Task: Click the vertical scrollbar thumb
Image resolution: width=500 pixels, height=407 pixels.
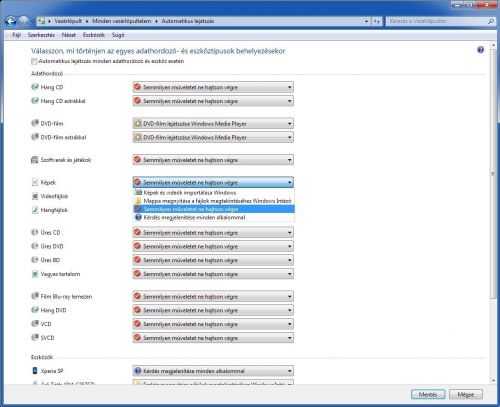Action: [493, 174]
